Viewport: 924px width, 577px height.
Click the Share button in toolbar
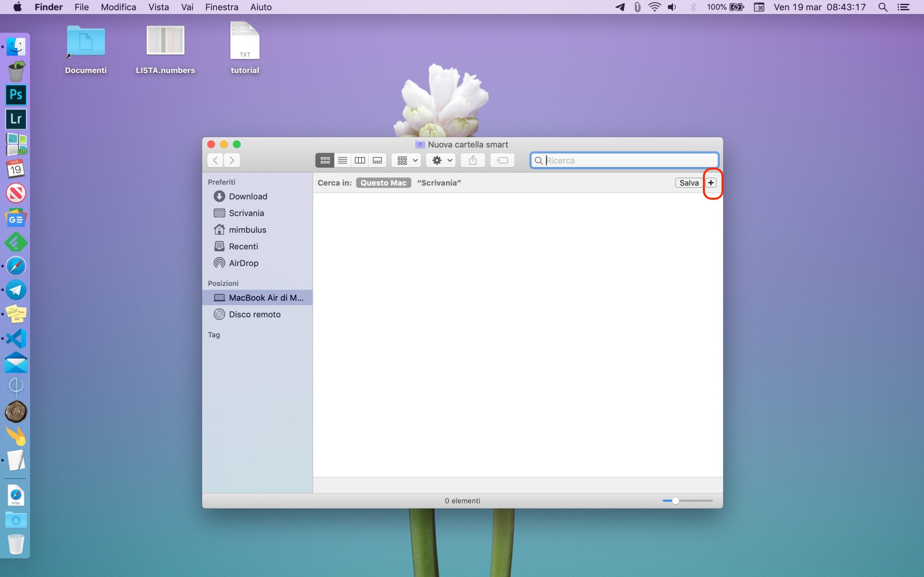pyautogui.click(x=473, y=160)
